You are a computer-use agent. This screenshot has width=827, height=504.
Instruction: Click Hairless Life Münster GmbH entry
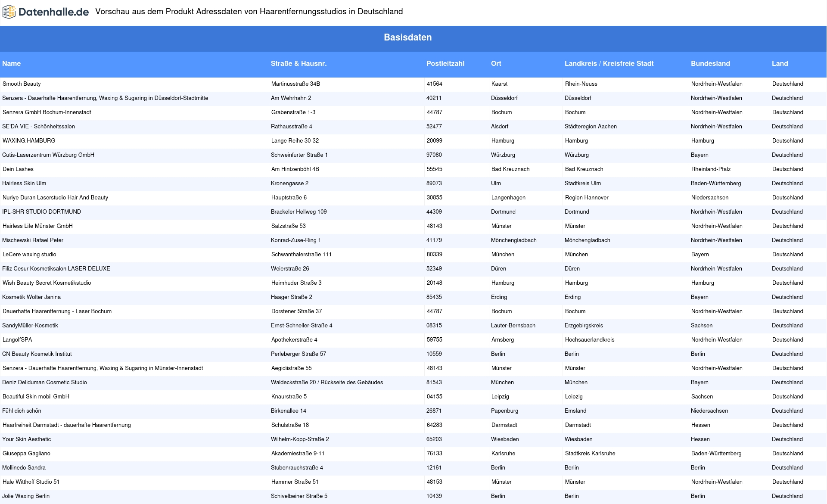37,226
